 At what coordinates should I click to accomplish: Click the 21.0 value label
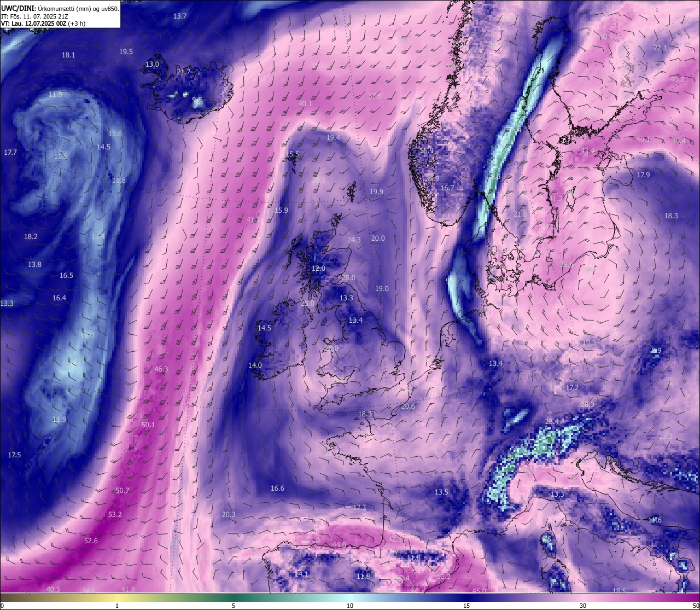pyautogui.click(x=520, y=214)
